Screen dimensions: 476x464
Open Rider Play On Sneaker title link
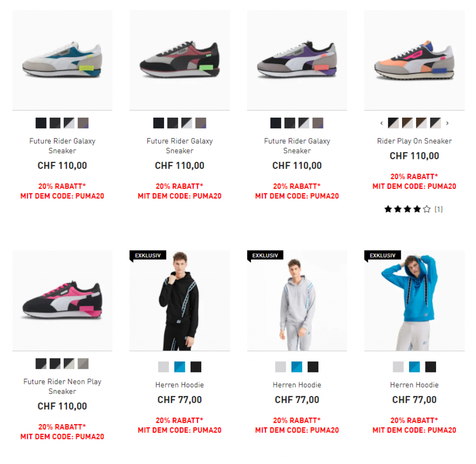(414, 141)
